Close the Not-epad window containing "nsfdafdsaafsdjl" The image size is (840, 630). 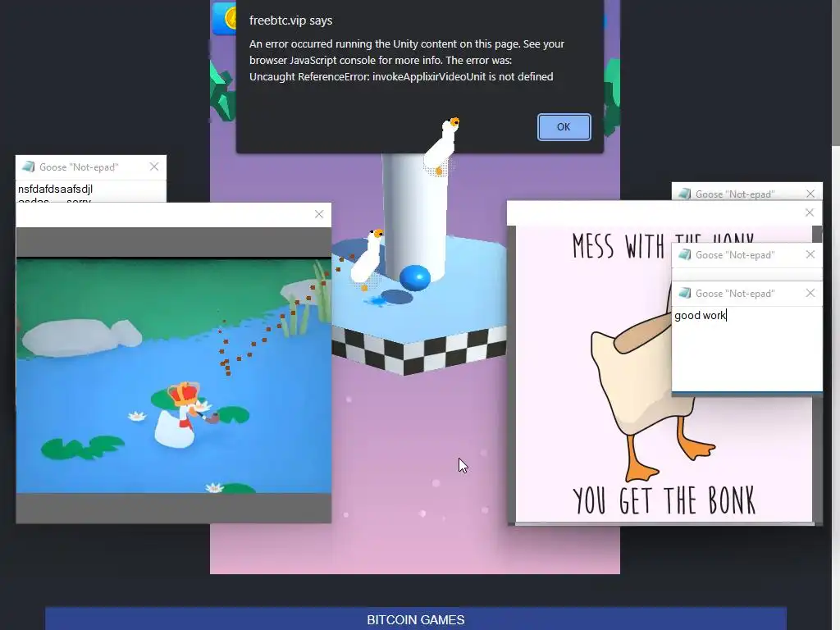click(154, 167)
